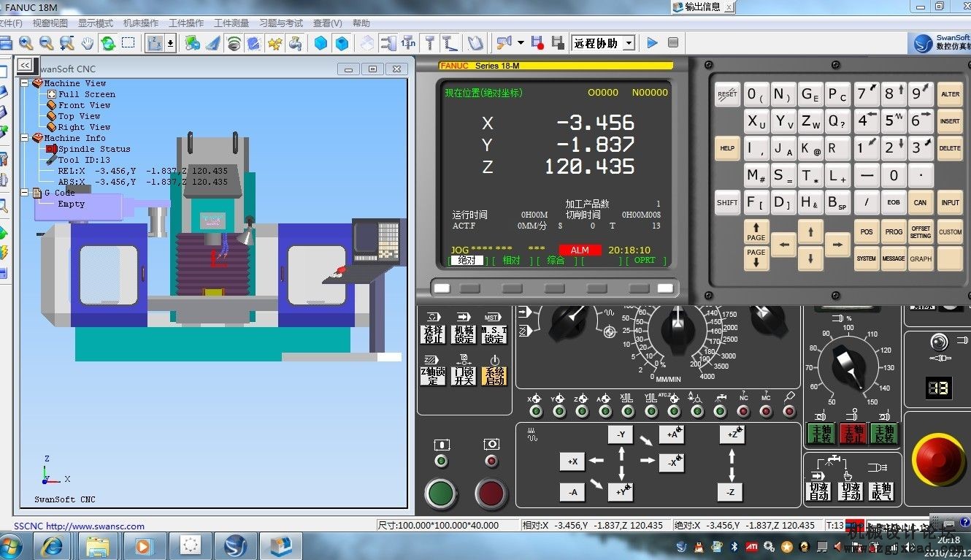This screenshot has height=560, width=971.
Task: Toggle 主轴停止 spindle stop button
Action: (853, 434)
